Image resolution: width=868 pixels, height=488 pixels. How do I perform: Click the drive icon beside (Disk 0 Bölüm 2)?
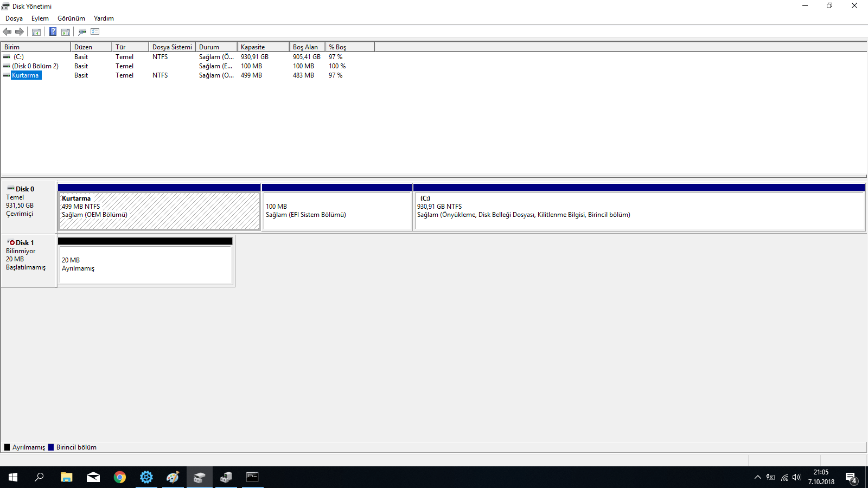(x=7, y=66)
